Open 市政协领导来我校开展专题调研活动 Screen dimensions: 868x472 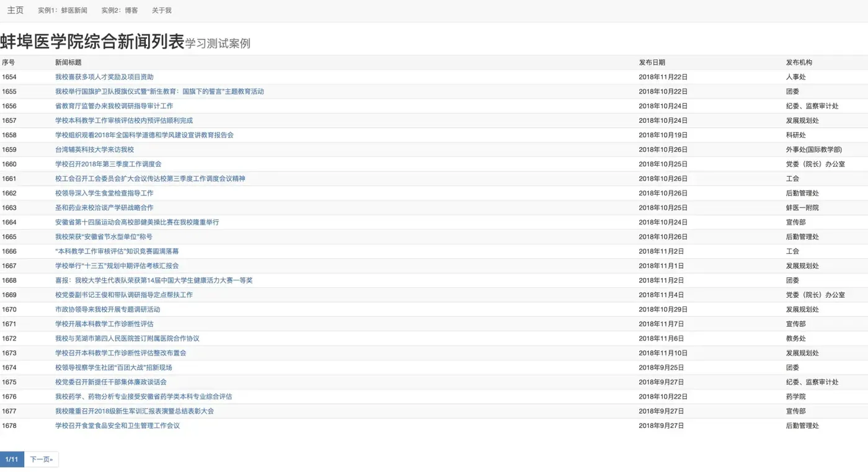point(108,309)
